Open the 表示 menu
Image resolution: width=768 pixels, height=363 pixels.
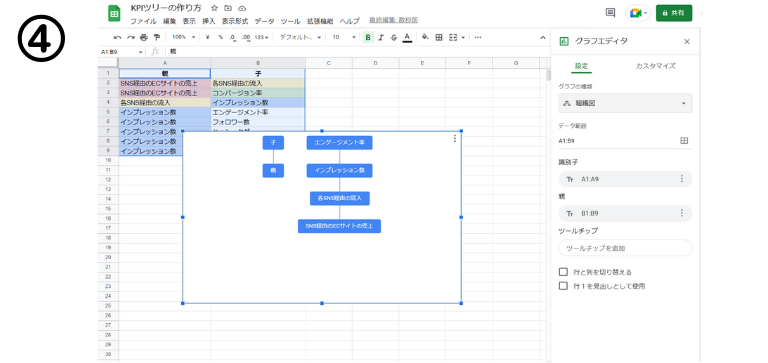tap(189, 21)
